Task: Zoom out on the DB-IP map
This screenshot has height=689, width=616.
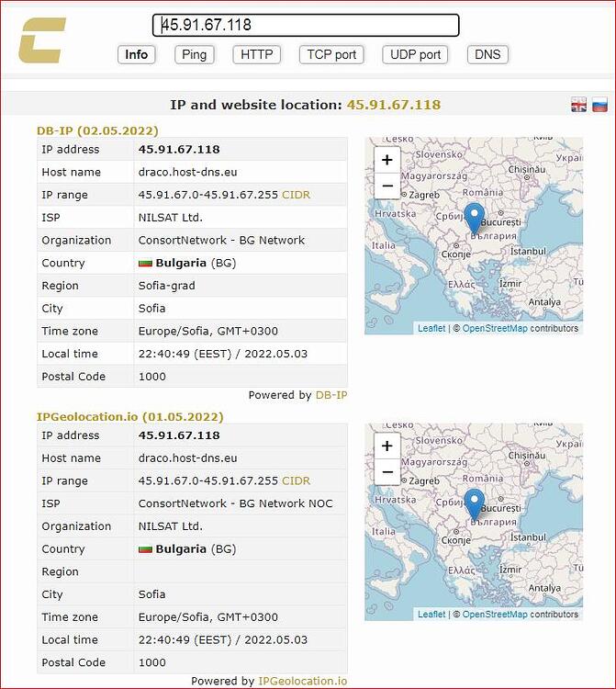Action: pyautogui.click(x=387, y=186)
